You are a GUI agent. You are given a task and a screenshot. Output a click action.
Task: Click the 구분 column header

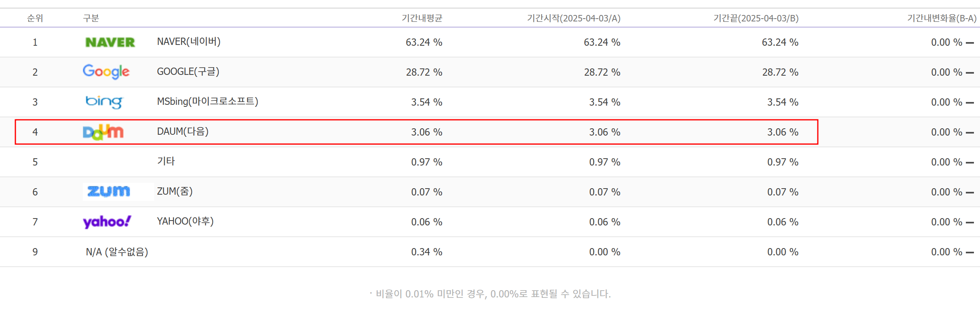(91, 18)
